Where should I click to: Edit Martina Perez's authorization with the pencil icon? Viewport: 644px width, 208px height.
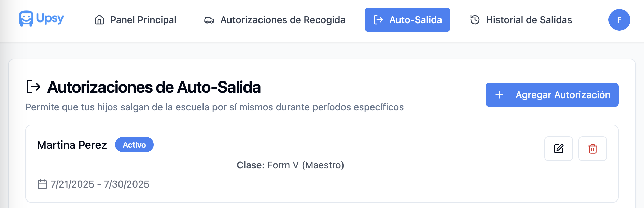(558, 149)
